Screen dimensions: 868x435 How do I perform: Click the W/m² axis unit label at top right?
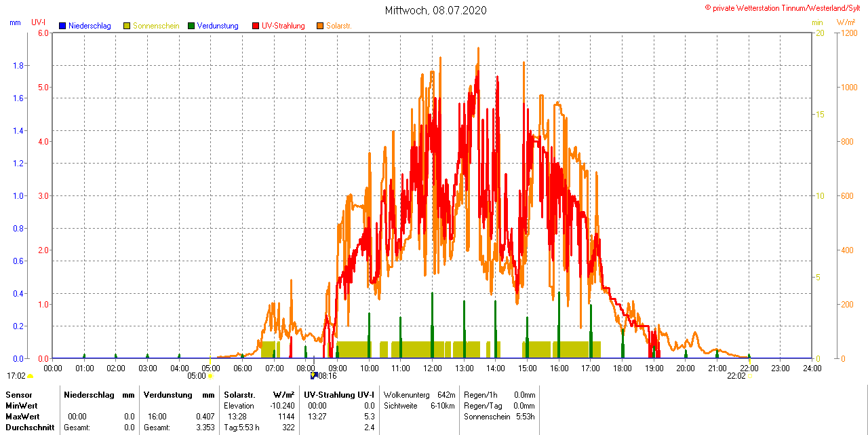point(846,22)
